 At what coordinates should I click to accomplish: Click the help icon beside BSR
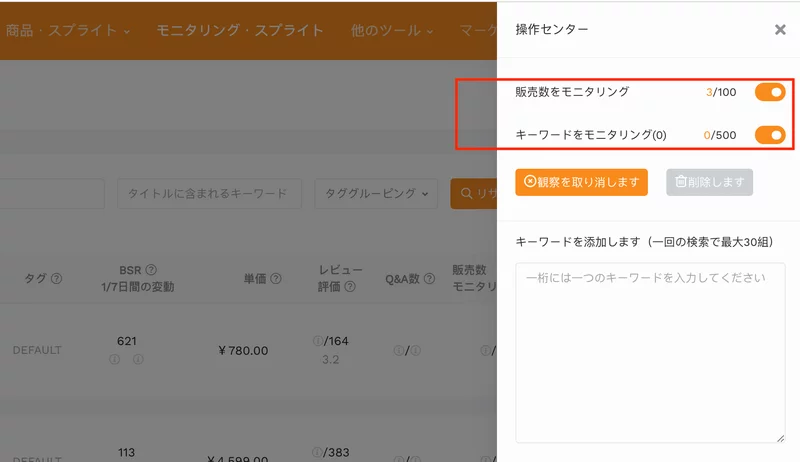coord(151,270)
